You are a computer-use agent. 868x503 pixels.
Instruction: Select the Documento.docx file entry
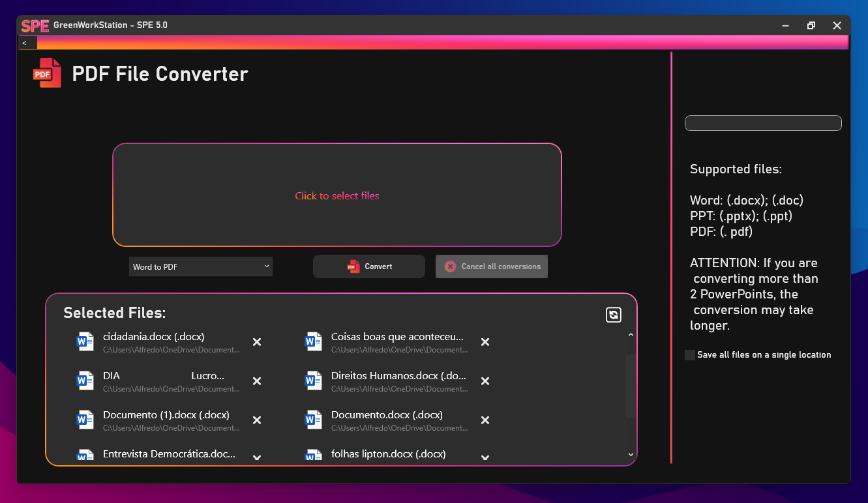click(387, 415)
